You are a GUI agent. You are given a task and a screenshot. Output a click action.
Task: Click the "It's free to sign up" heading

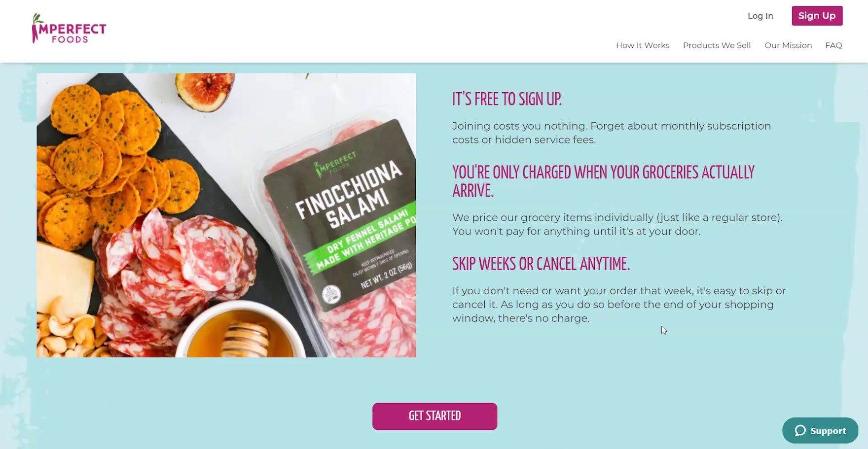506,99
